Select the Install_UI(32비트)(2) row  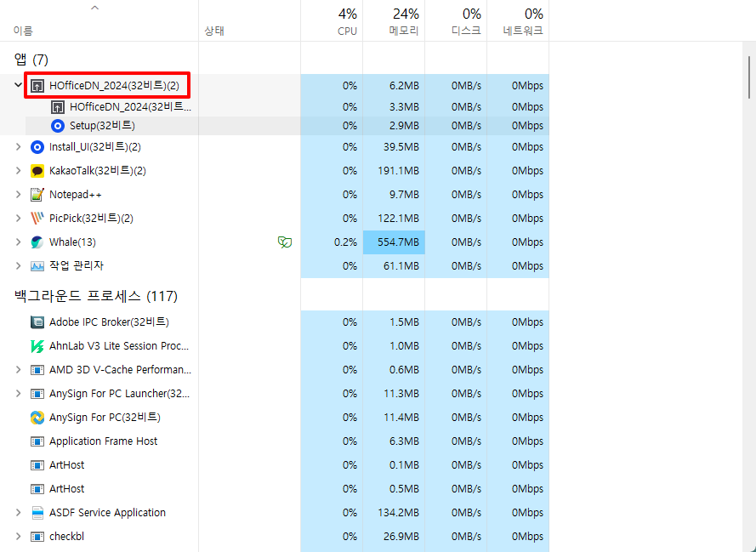95,147
